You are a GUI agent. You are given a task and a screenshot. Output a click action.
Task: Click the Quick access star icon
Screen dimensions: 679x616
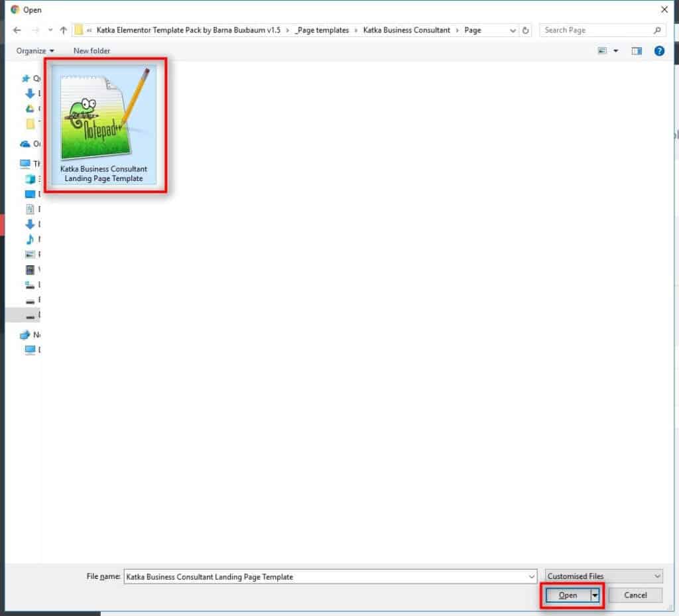click(27, 78)
